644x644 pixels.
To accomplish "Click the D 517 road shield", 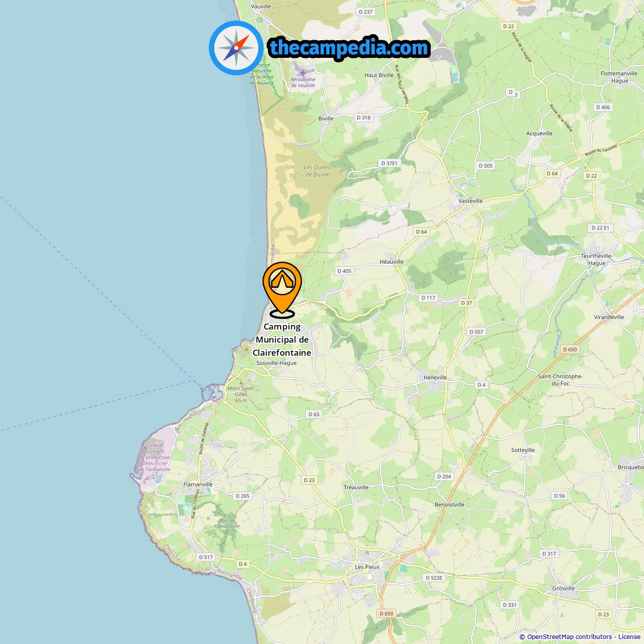I will point(206,557).
